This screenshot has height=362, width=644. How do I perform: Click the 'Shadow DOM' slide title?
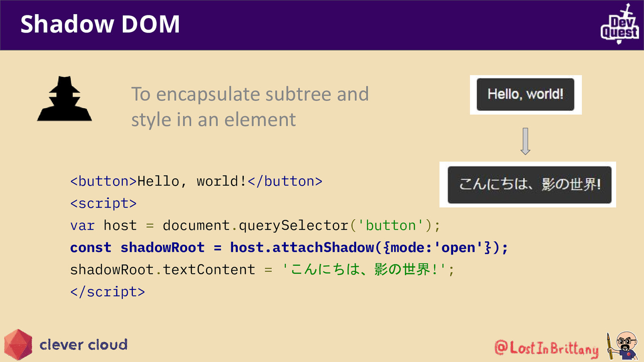pyautogui.click(x=100, y=24)
